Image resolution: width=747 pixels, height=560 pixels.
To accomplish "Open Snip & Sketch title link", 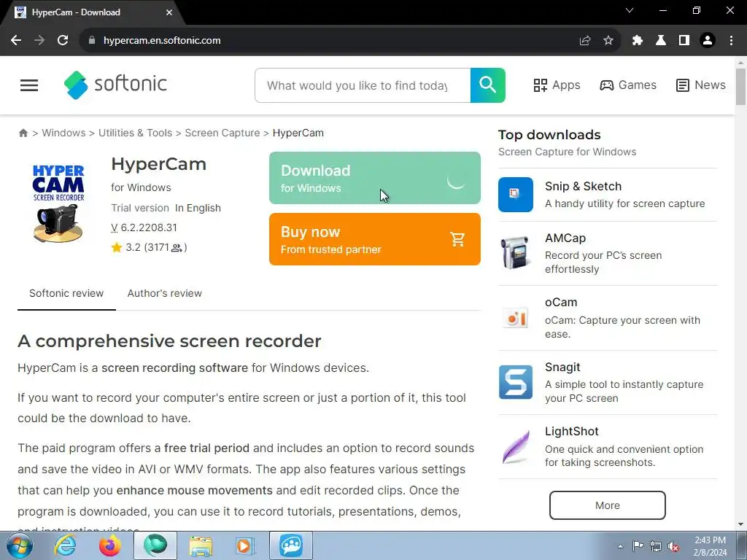I will [583, 186].
